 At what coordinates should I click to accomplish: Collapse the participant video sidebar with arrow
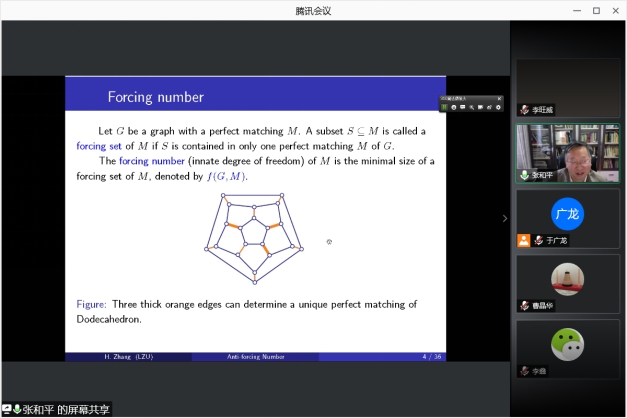[504, 218]
